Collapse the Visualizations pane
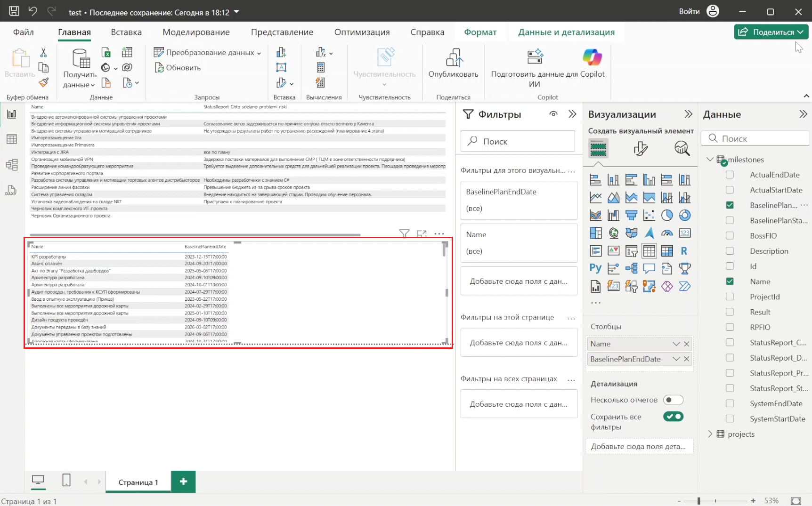812x506 pixels. coord(688,114)
